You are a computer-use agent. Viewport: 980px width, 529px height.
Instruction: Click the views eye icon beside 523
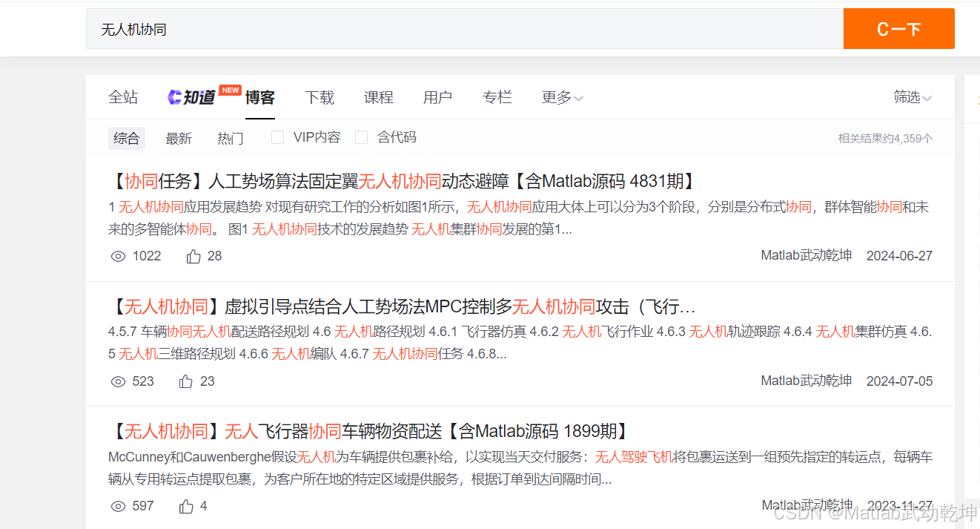(x=118, y=381)
